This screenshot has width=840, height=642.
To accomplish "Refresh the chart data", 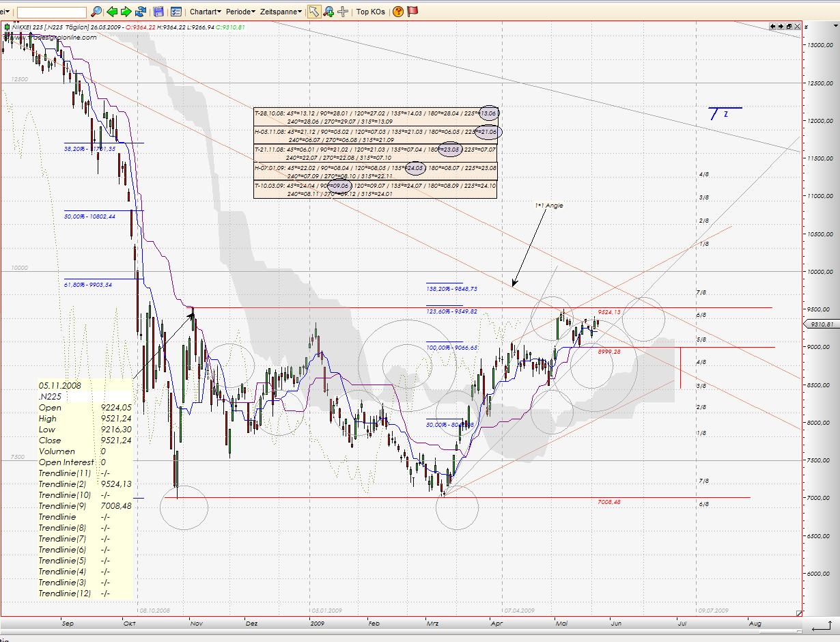I will tap(141, 12).
